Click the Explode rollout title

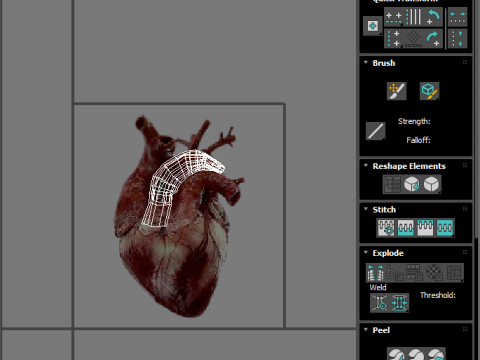(388, 253)
